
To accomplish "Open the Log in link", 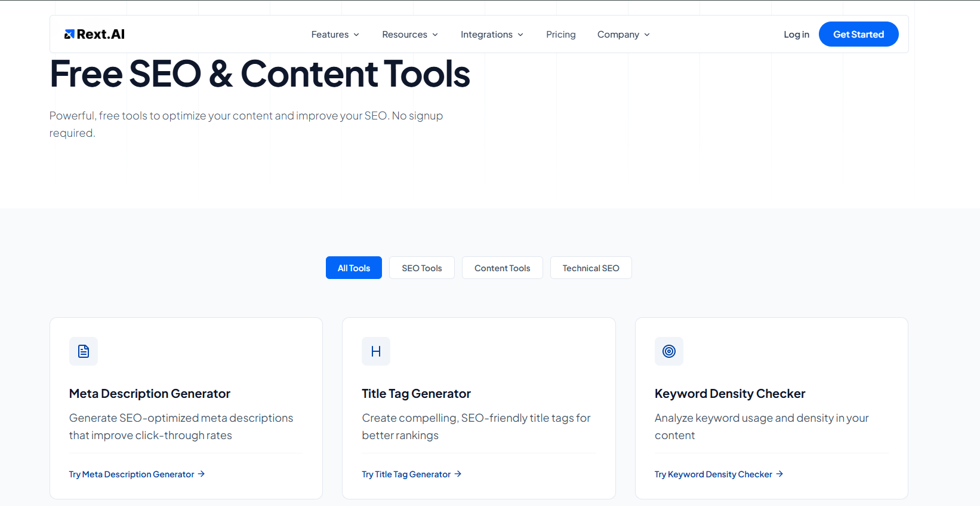I will [797, 35].
